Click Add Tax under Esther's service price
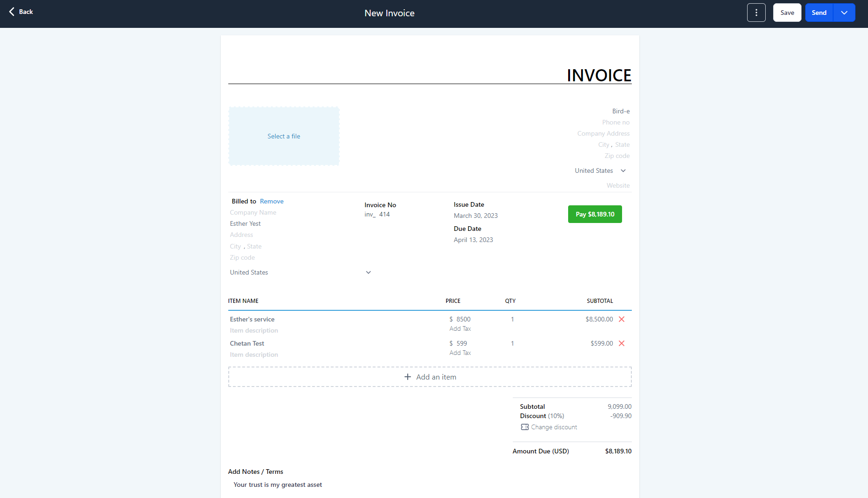 (x=460, y=328)
